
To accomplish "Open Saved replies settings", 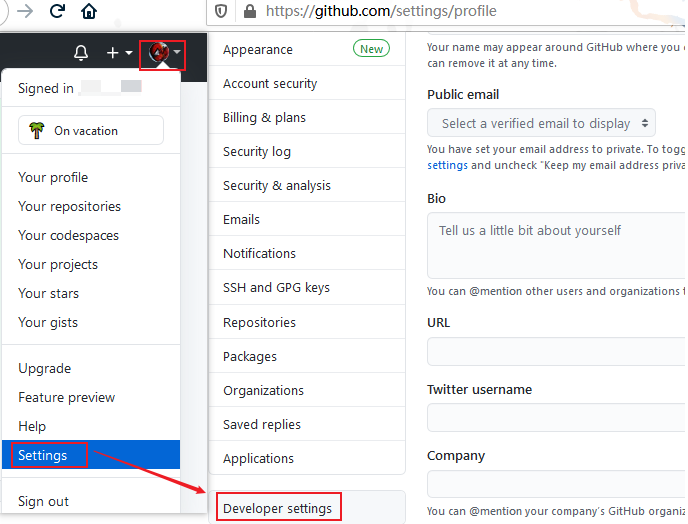I will point(307,424).
